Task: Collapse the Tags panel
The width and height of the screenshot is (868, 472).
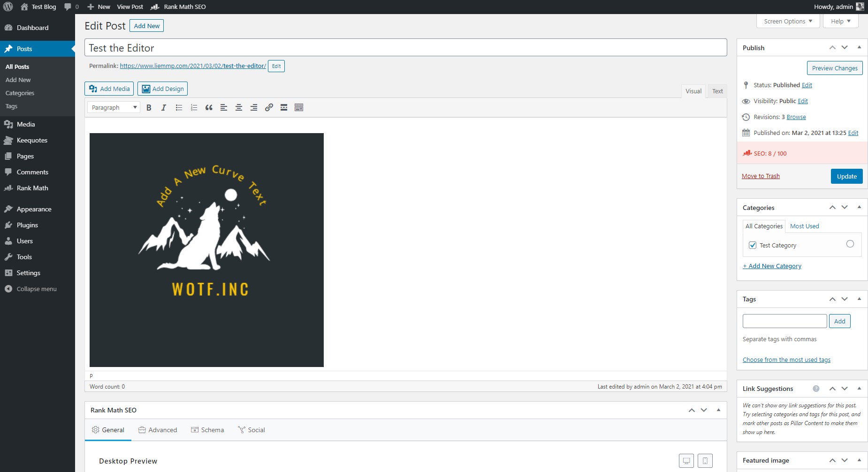Action: pyautogui.click(x=859, y=299)
